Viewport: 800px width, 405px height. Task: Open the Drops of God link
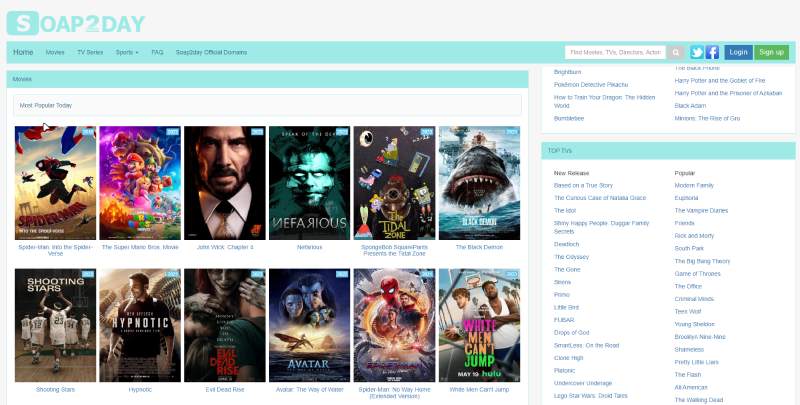point(571,333)
